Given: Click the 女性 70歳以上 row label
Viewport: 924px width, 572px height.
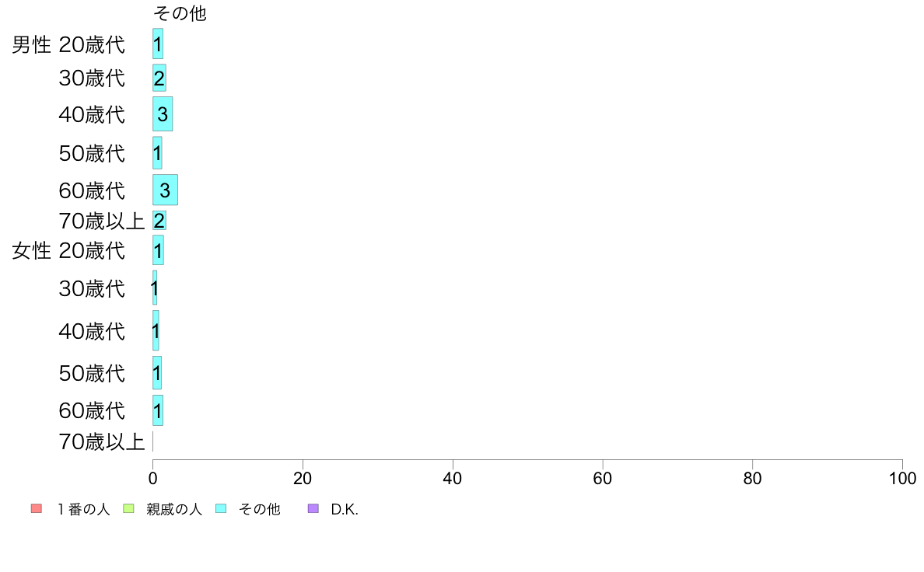Looking at the screenshot, I should (102, 441).
